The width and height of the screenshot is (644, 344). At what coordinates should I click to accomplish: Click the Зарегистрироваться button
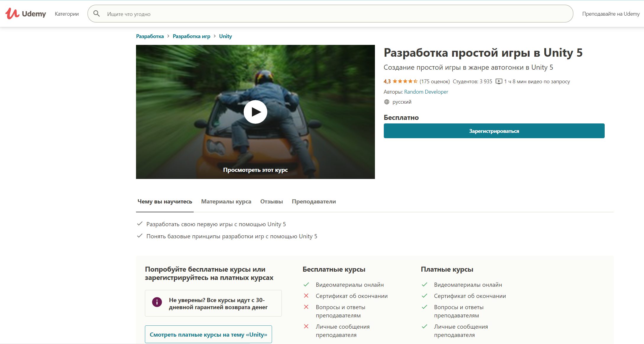coord(494,131)
